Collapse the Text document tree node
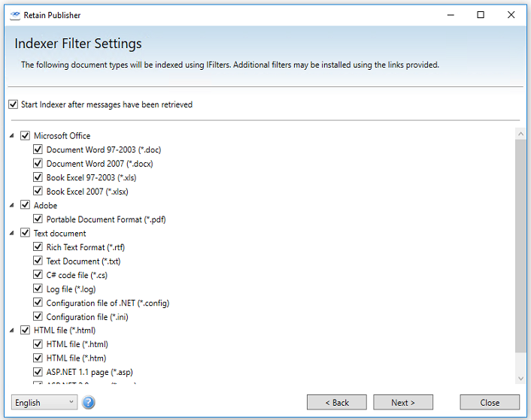Viewport: 531px width, 420px height. tap(13, 234)
